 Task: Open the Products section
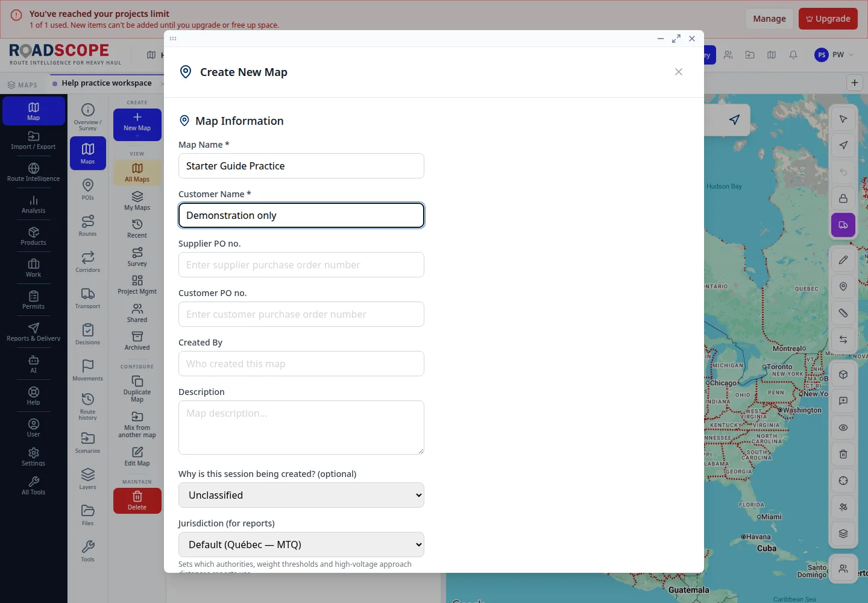33,236
